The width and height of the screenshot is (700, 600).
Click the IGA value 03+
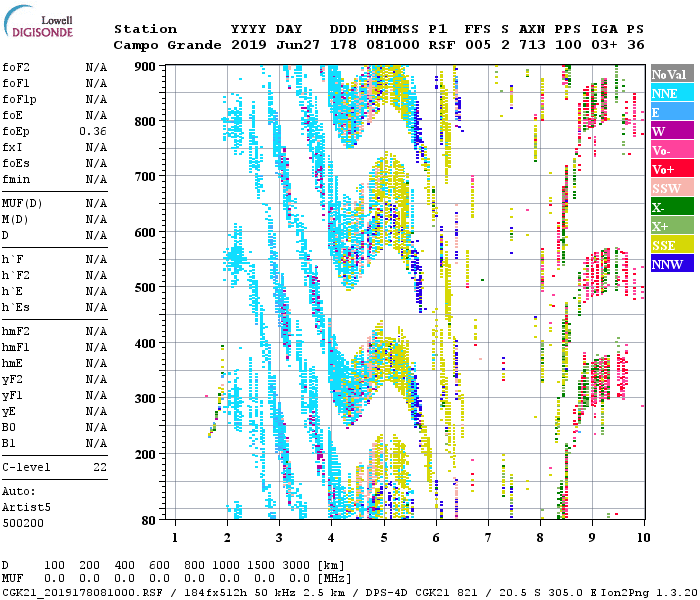coord(604,45)
